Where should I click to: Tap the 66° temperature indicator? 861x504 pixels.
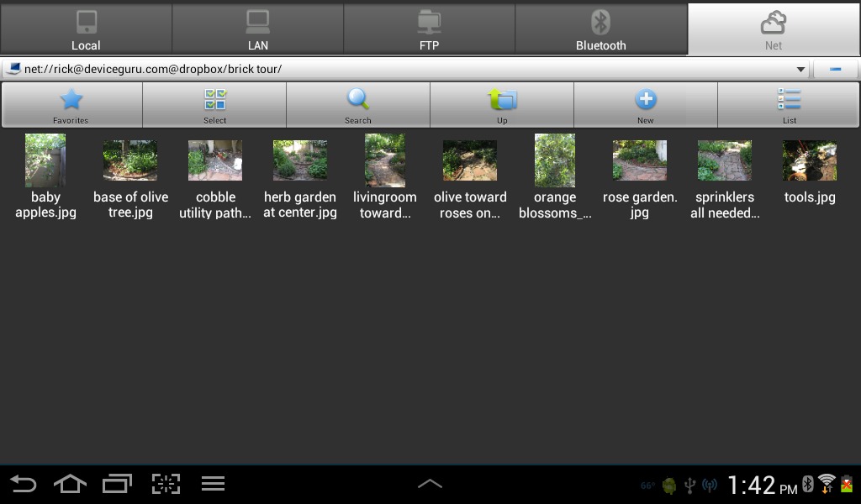click(648, 486)
